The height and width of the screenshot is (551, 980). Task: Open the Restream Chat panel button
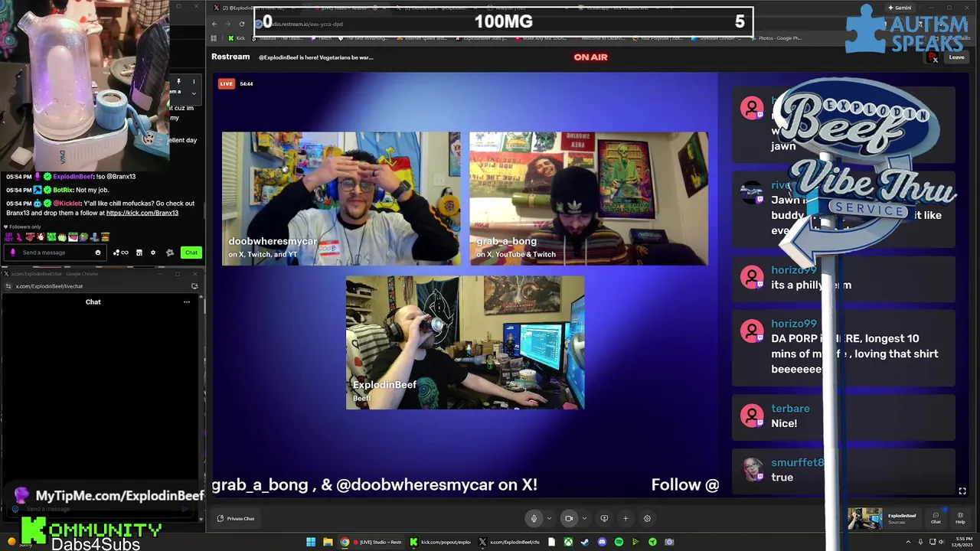(x=936, y=518)
